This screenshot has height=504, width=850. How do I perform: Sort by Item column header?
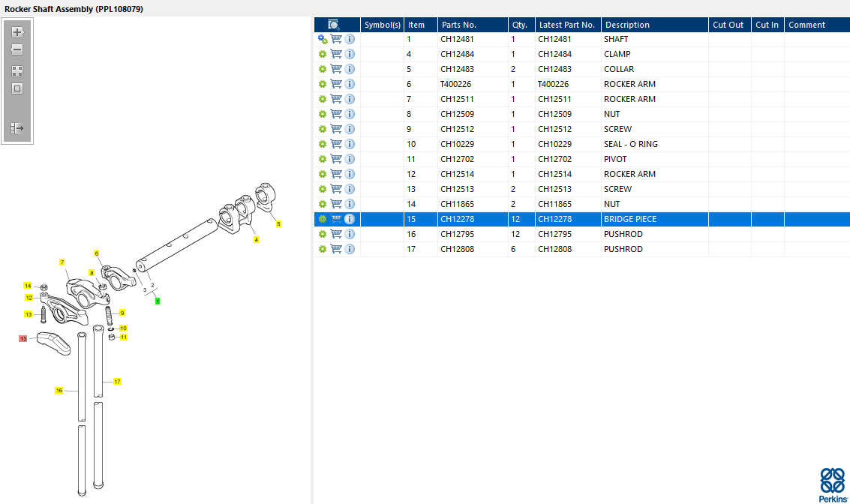(x=421, y=25)
